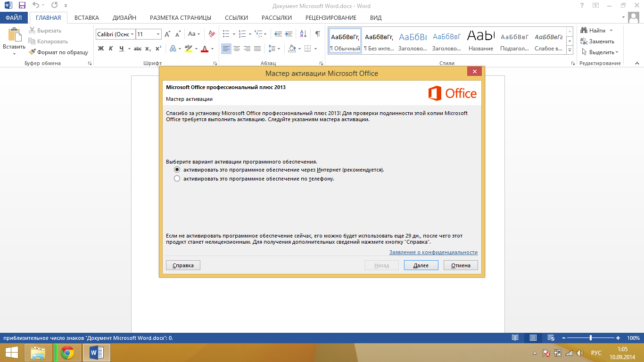Open the font name Calibri dropdown
644x362 pixels.
[133, 34]
